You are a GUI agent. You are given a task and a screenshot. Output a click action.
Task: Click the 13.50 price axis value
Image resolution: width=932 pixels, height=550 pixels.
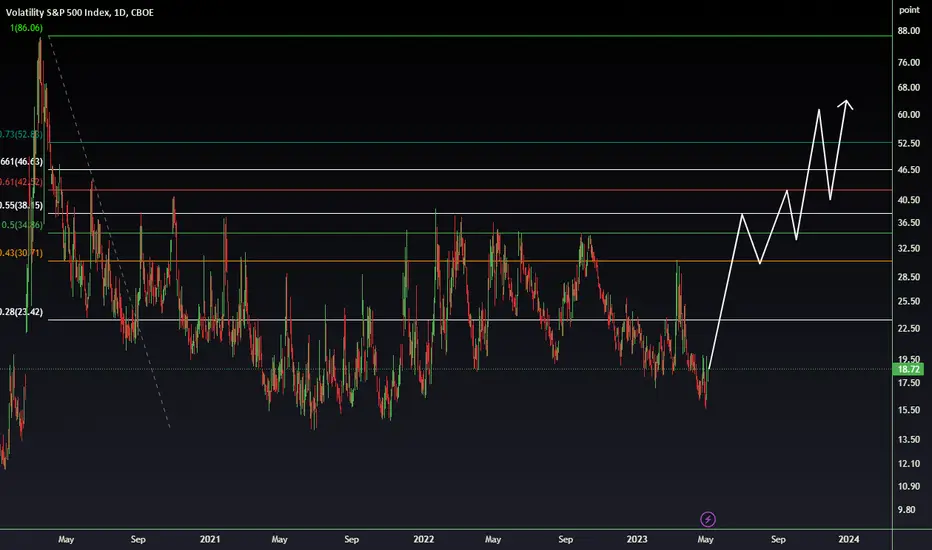pos(908,439)
